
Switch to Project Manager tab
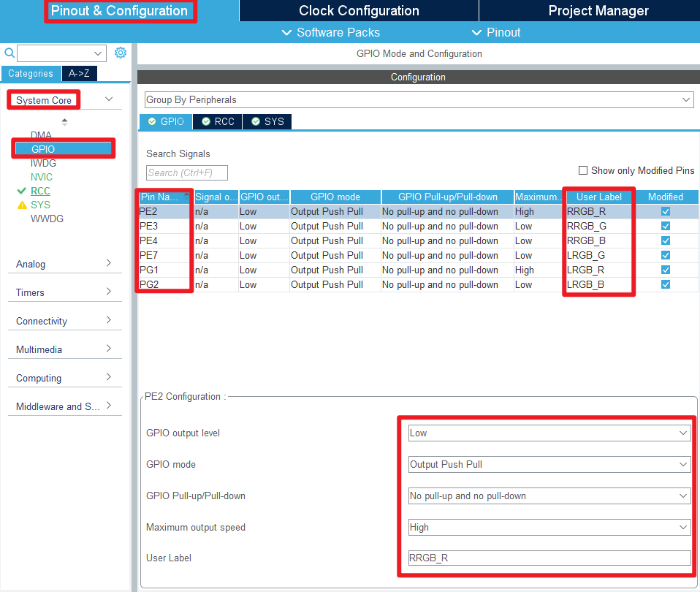[598, 11]
